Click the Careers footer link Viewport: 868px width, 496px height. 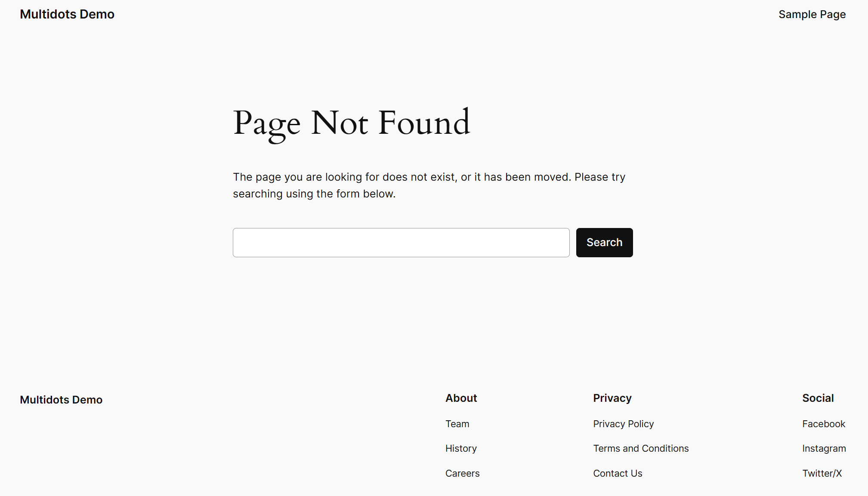click(x=463, y=473)
